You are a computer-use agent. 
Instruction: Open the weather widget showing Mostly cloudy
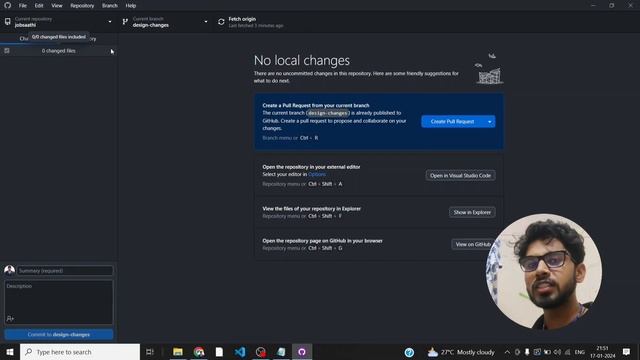click(461, 352)
